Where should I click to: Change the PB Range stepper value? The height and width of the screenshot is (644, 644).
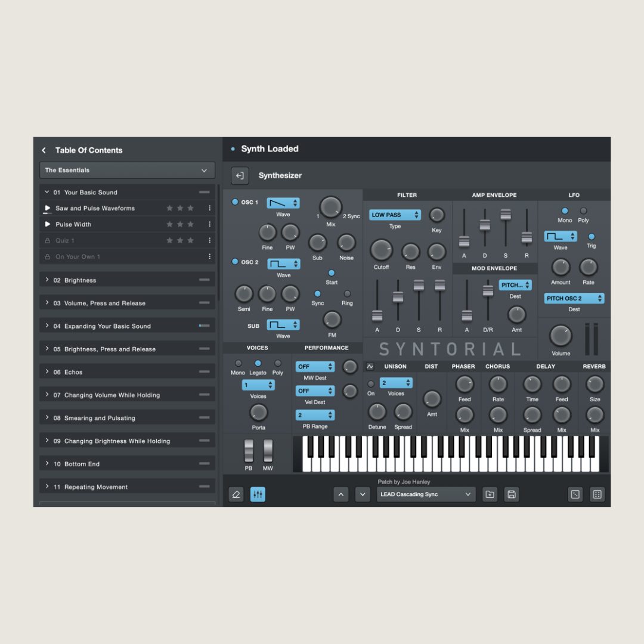pyautogui.click(x=315, y=415)
